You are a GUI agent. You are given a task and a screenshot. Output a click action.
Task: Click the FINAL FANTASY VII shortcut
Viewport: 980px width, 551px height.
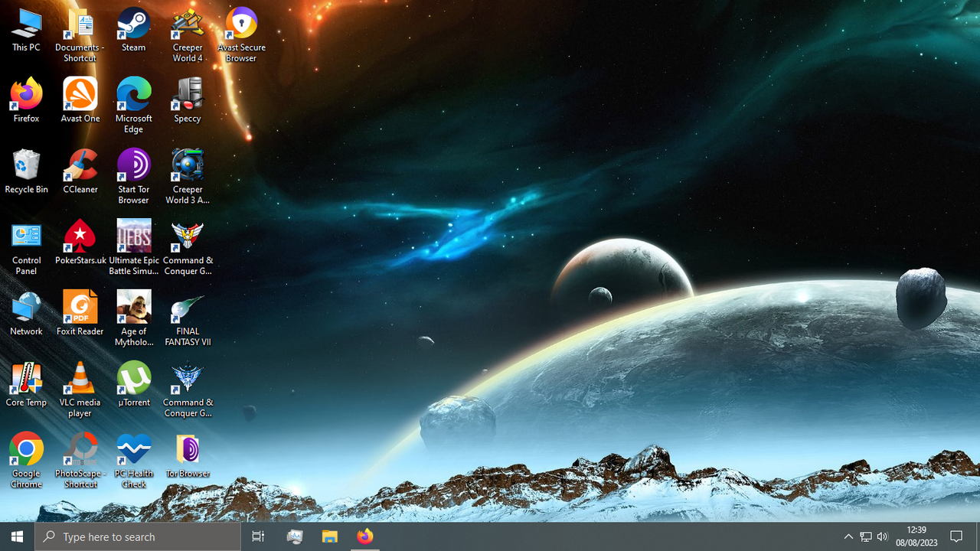click(188, 319)
